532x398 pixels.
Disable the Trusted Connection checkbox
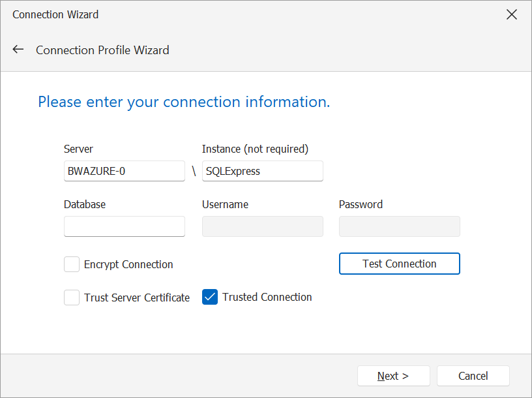click(x=210, y=297)
